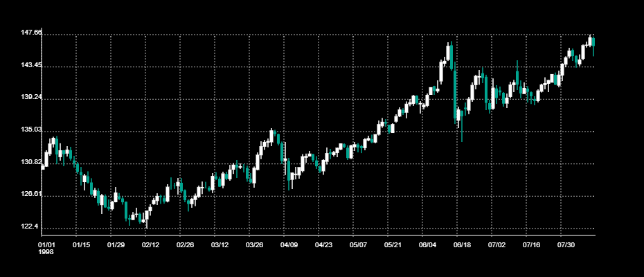Click the 147.66 price axis label
Viewport: 644px width, 277px height.
click(x=31, y=33)
